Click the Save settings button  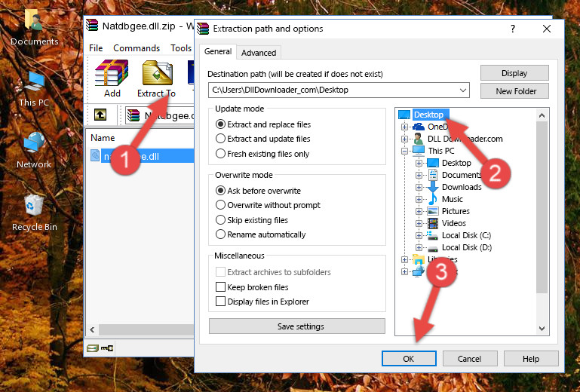[297, 326]
